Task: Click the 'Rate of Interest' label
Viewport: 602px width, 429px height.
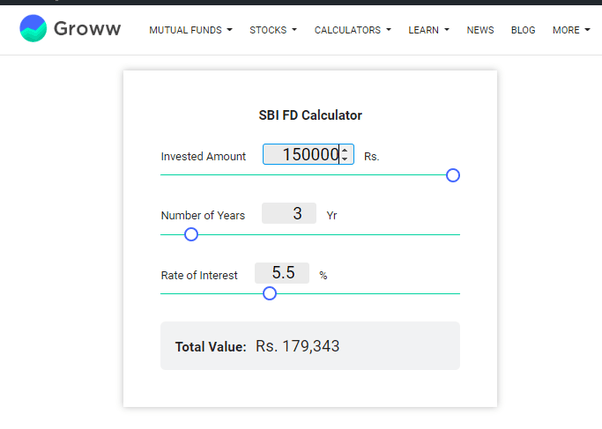Action: (199, 275)
